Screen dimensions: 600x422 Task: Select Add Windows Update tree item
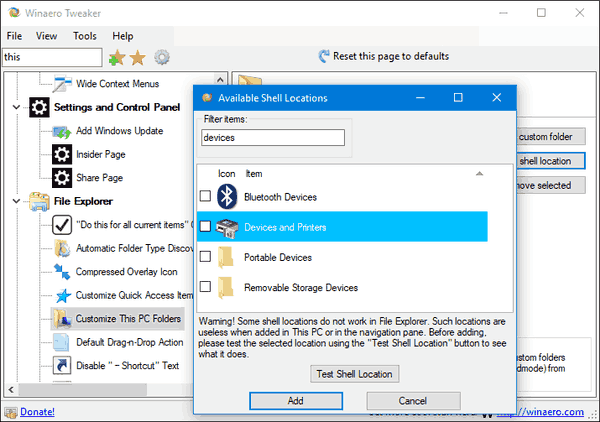click(119, 131)
